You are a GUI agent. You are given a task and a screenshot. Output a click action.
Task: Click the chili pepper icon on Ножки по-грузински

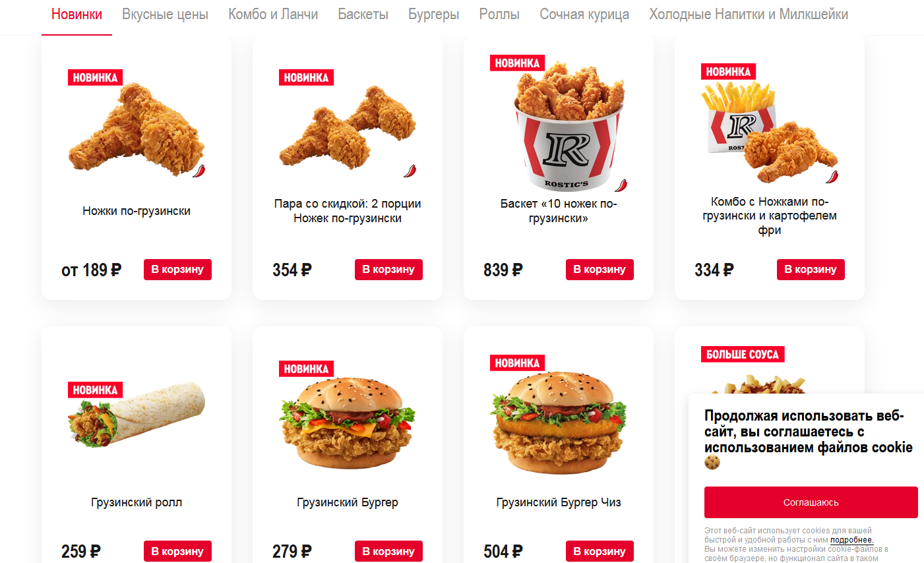tap(199, 171)
